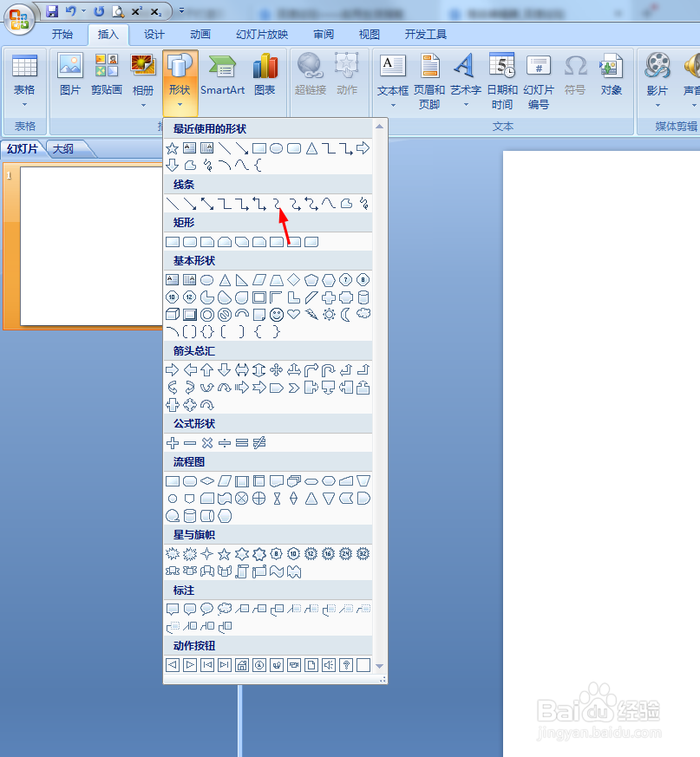
Task: Pick the star in recently used shapes
Action: (x=173, y=148)
